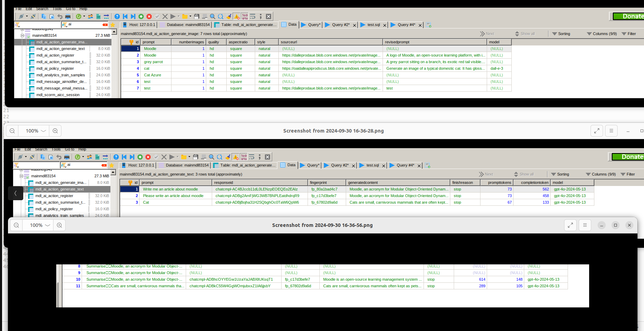Click the Donate button in top screenshot
Screen dimensions: 644x331
coord(628,16)
